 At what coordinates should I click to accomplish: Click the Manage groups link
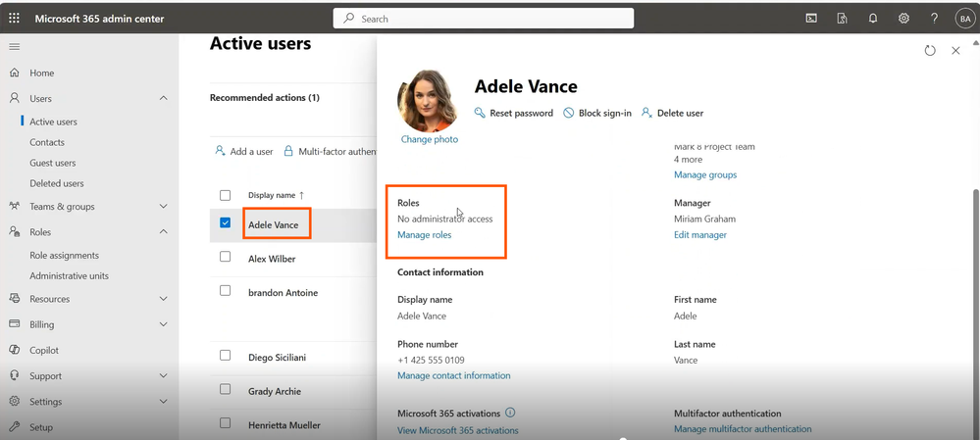pos(705,174)
